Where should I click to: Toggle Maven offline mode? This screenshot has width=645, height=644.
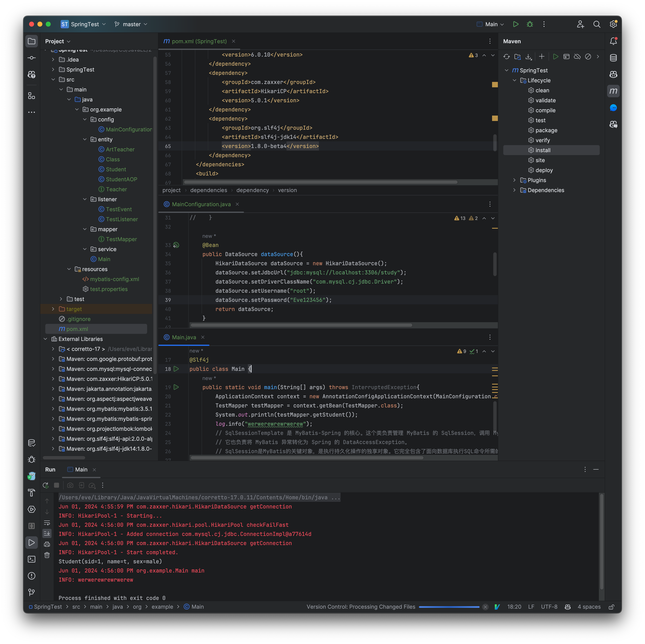[x=577, y=57]
